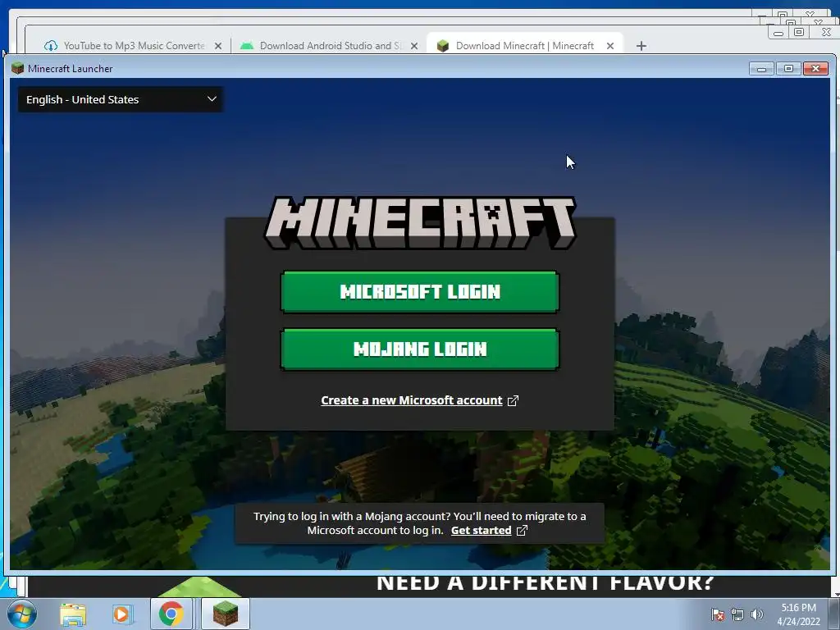Click the 5:16 PM clock in the taskbar
The image size is (840, 630).
tap(798, 614)
